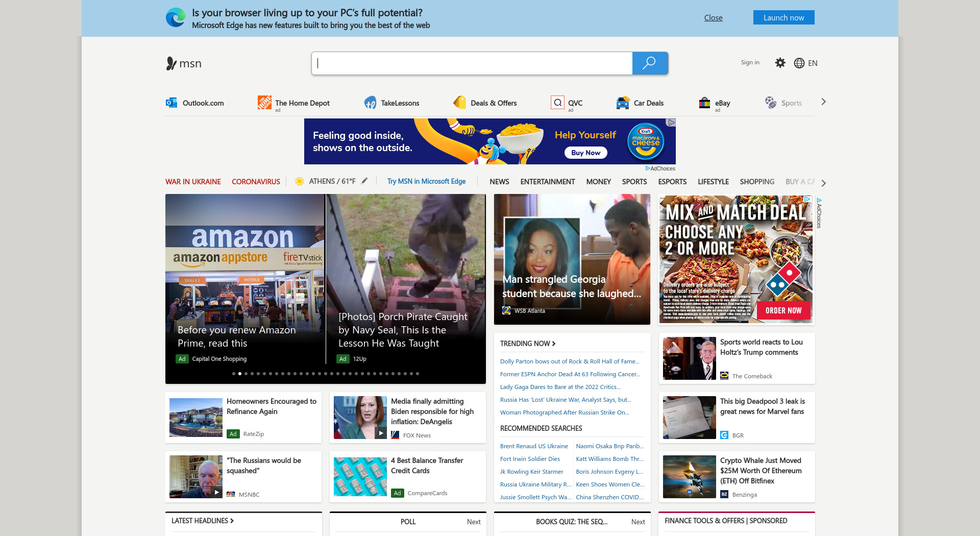Click Buy Now on Kraft ad
This screenshot has height=536, width=980.
click(585, 153)
